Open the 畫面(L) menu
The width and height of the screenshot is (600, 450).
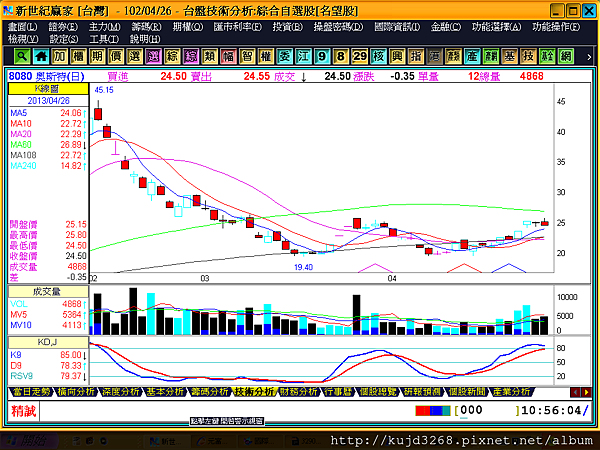pos(23,27)
